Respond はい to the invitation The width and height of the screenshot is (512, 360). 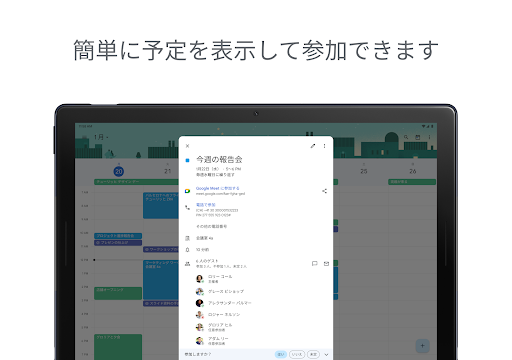coord(281,354)
